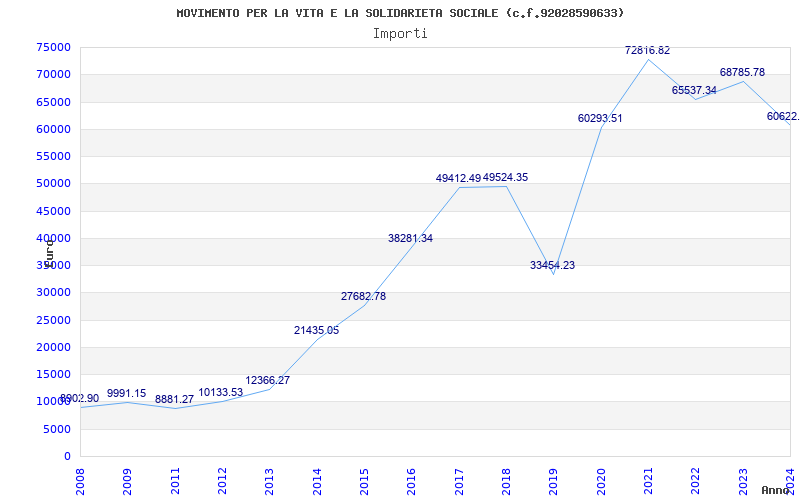Image resolution: width=800 pixels, height=500 pixels.
Task: Click the 15000 y-axis value
Action: (54, 374)
